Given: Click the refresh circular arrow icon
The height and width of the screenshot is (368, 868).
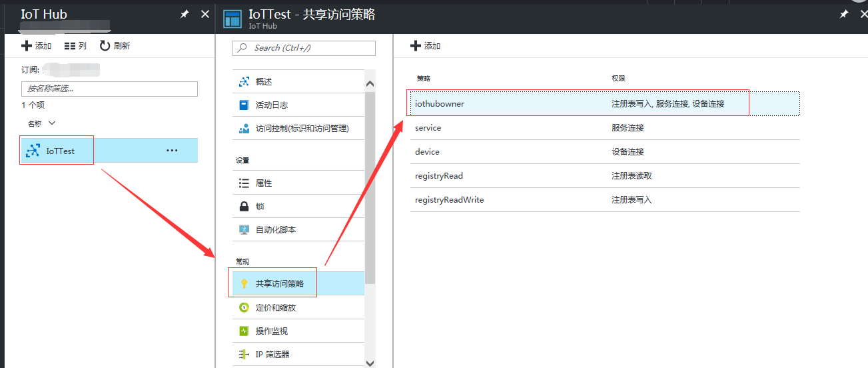Looking at the screenshot, I should (105, 46).
